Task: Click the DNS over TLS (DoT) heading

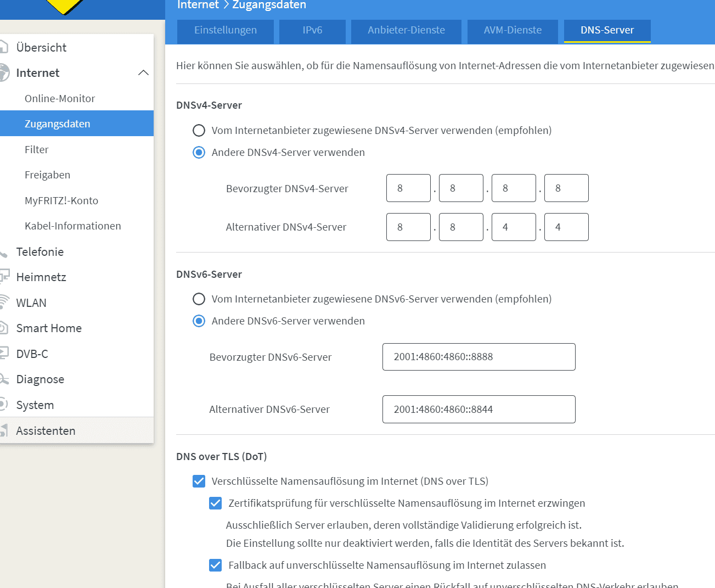Action: click(221, 456)
